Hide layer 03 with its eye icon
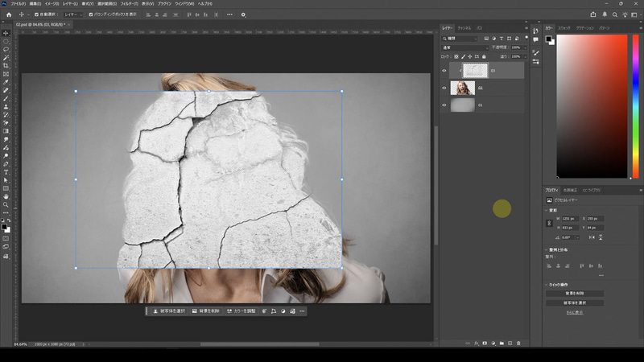Viewport: 644px width, 362px height. click(x=444, y=71)
